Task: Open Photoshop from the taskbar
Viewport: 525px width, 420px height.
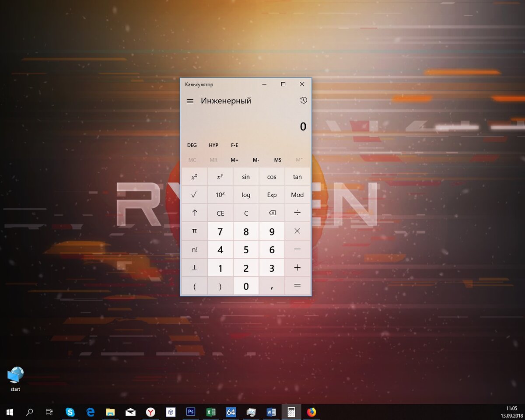Action: (191, 412)
